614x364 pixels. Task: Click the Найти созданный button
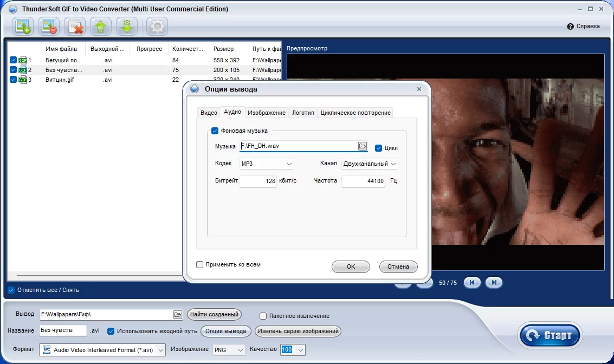pyautogui.click(x=214, y=314)
